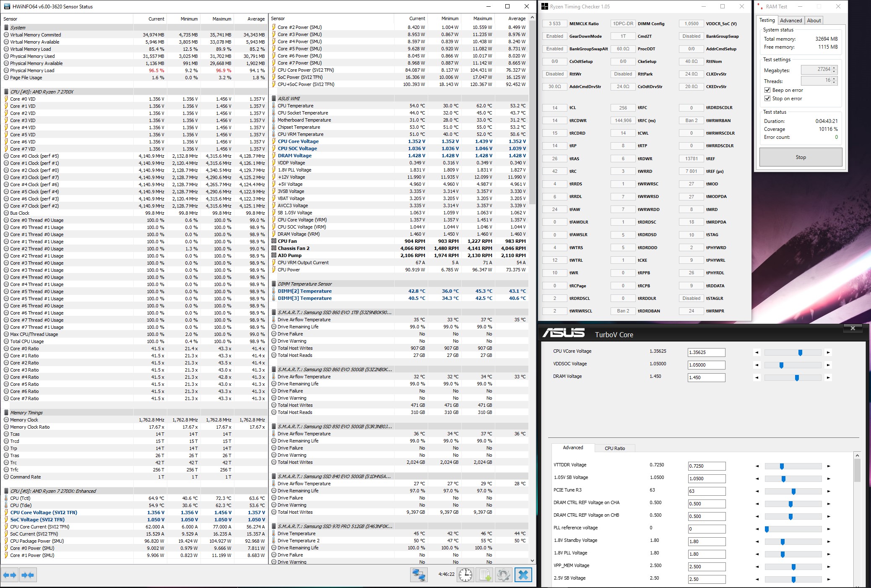Click VDDSOC Voltage decrease arrow
The width and height of the screenshot is (871, 588).
pyautogui.click(x=757, y=365)
